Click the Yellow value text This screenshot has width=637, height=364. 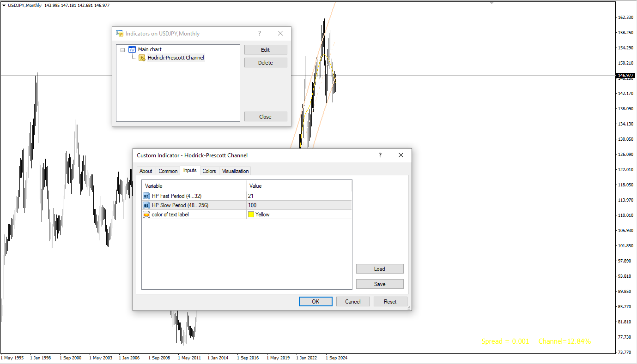[262, 215]
